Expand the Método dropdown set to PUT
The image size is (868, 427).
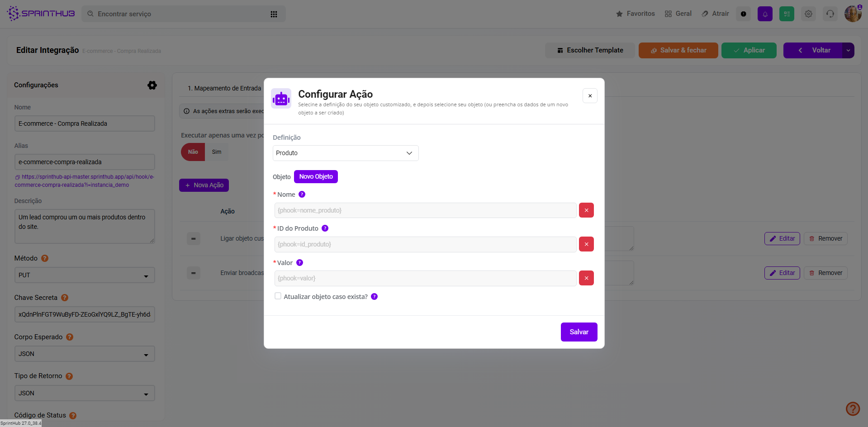click(85, 275)
